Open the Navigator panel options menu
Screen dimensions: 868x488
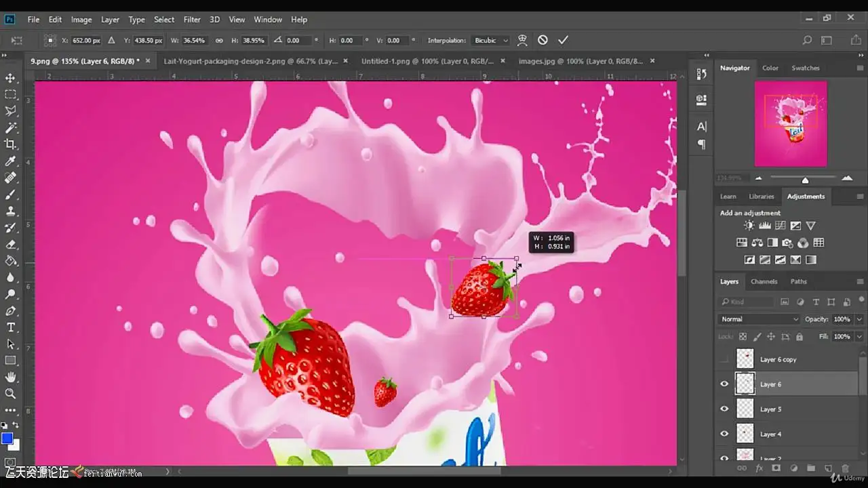[x=861, y=68]
